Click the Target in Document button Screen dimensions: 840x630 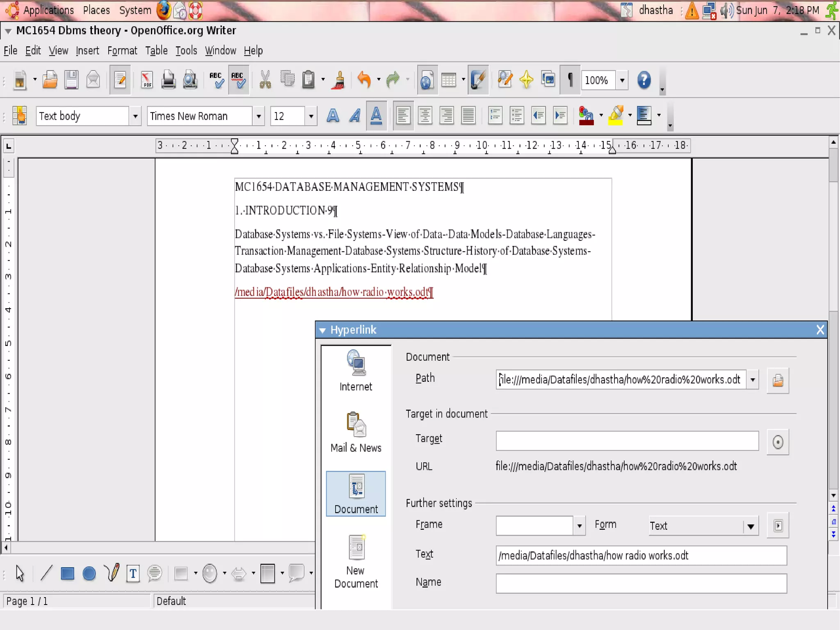778,442
